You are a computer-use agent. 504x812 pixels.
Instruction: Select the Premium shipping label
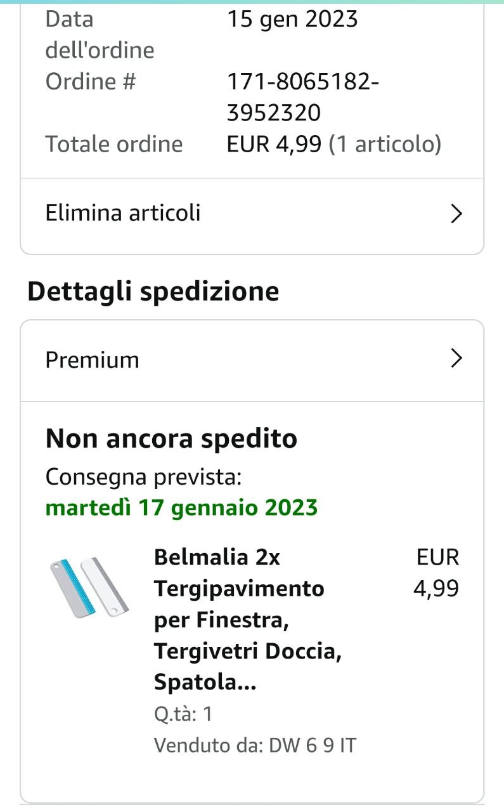pyautogui.click(x=92, y=360)
